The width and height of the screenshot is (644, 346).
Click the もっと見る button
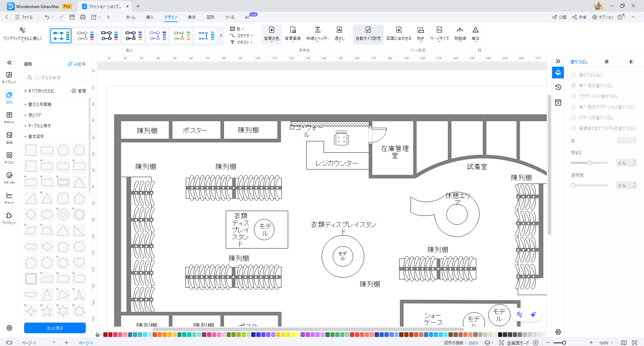pos(55,328)
